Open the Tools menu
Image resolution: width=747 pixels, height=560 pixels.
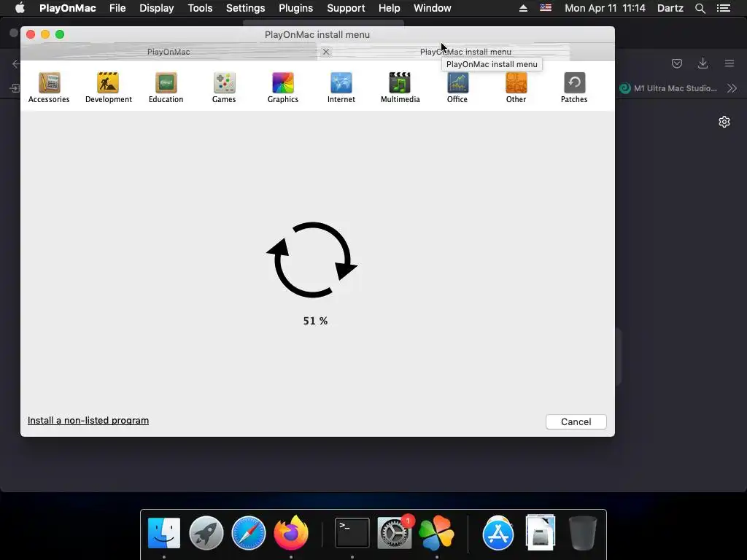(x=200, y=8)
